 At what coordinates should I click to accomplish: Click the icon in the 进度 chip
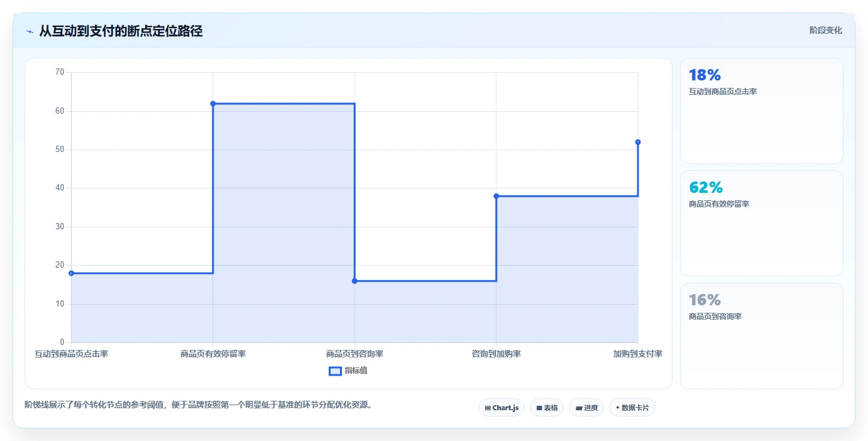click(579, 408)
